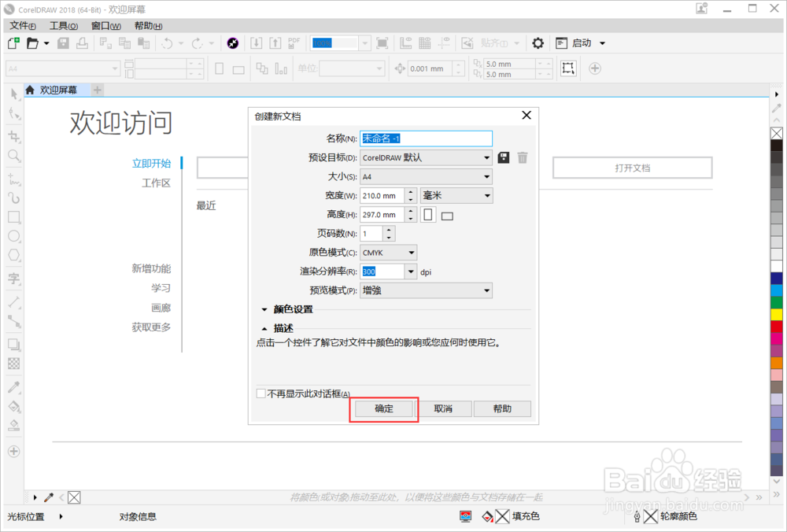Viewport: 787px width, 532px height.
Task: Click the Redo arrow icon
Action: coord(198,43)
